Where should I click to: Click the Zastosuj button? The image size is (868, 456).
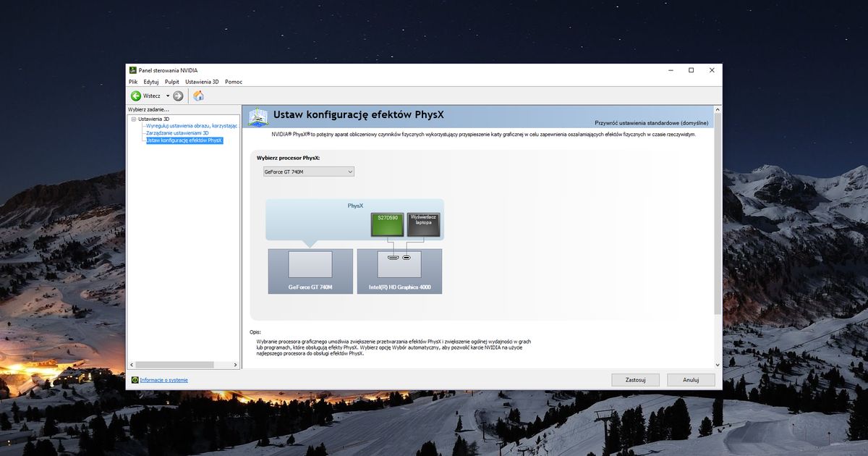(x=634, y=379)
